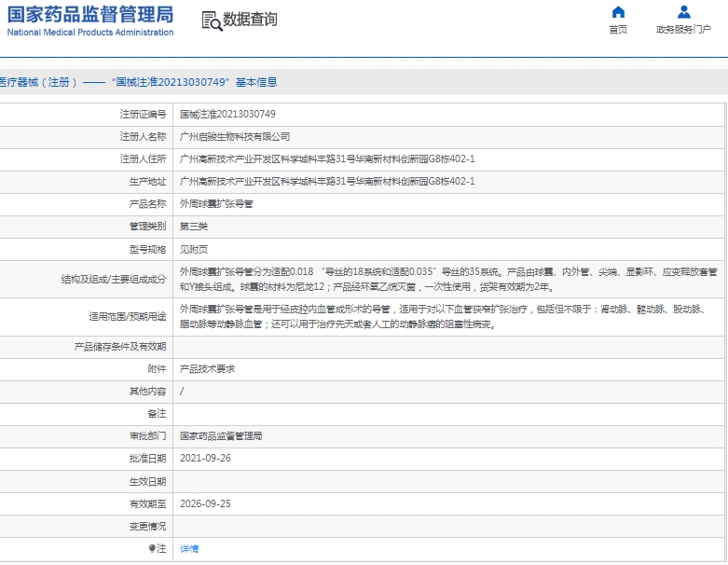Viewport: 728px width, 565px height.
Task: Click the 产品名称 row label
Action: coord(147,204)
